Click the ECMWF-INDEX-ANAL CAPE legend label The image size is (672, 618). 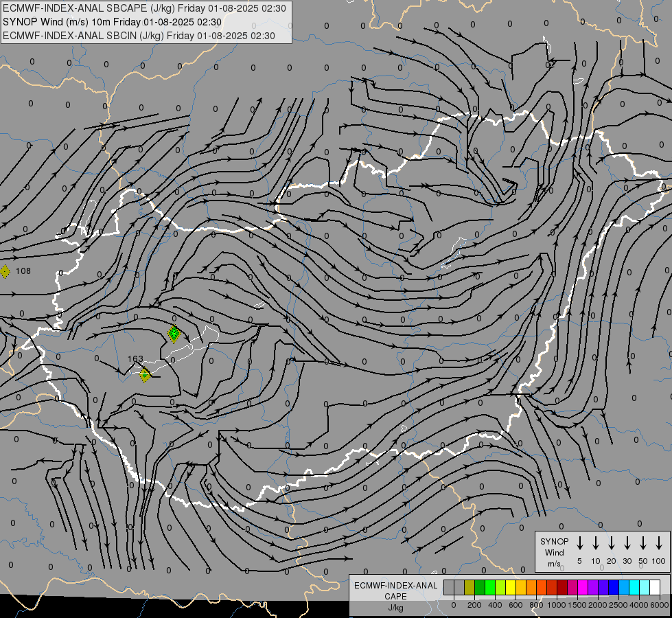coord(395,591)
